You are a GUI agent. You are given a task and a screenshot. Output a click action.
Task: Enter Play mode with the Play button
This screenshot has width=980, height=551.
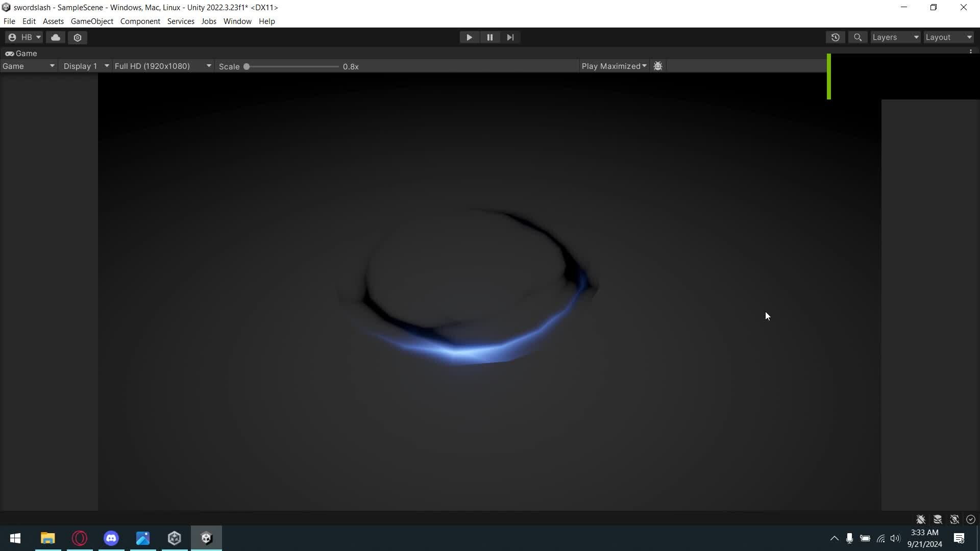pyautogui.click(x=469, y=37)
